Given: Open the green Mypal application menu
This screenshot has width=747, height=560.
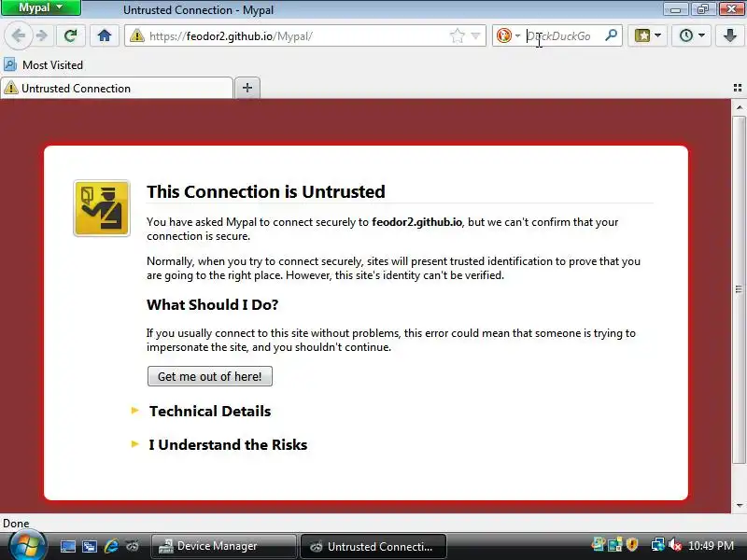Looking at the screenshot, I should click(x=40, y=7).
